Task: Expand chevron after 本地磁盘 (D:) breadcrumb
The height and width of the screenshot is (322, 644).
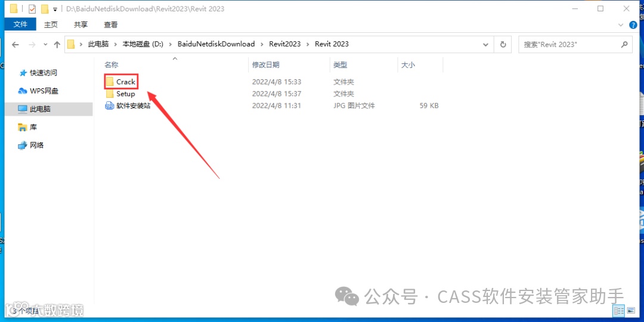Action: (170, 44)
